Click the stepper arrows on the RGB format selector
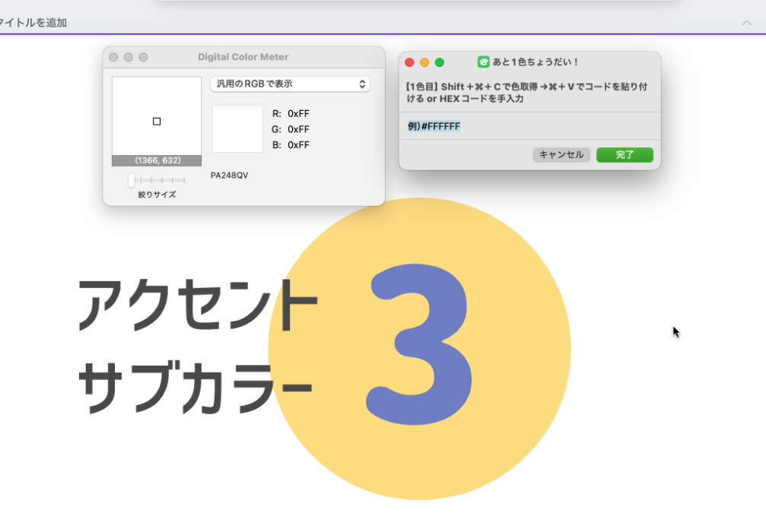 tap(363, 84)
